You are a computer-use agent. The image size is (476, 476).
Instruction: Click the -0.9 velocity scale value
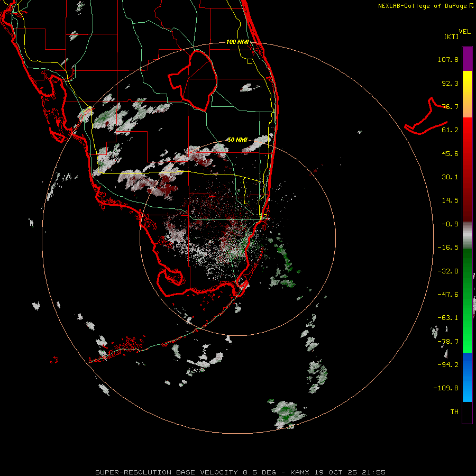click(450, 224)
